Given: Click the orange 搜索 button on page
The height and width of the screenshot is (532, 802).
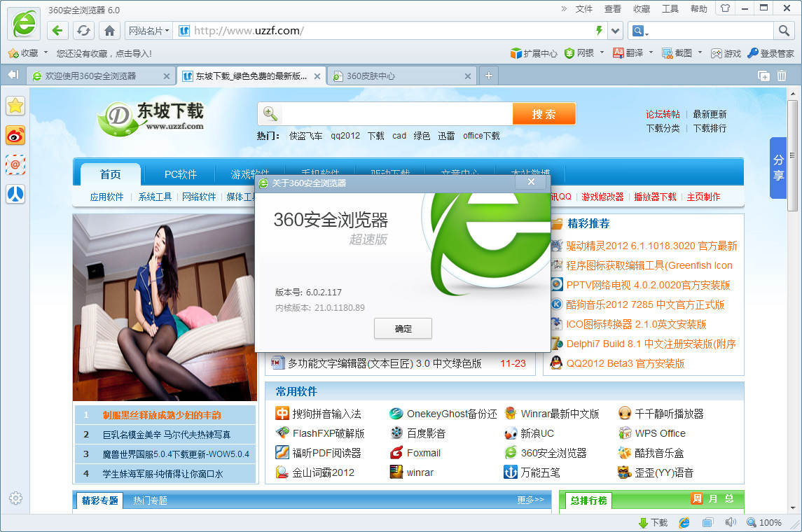Looking at the screenshot, I should (544, 114).
